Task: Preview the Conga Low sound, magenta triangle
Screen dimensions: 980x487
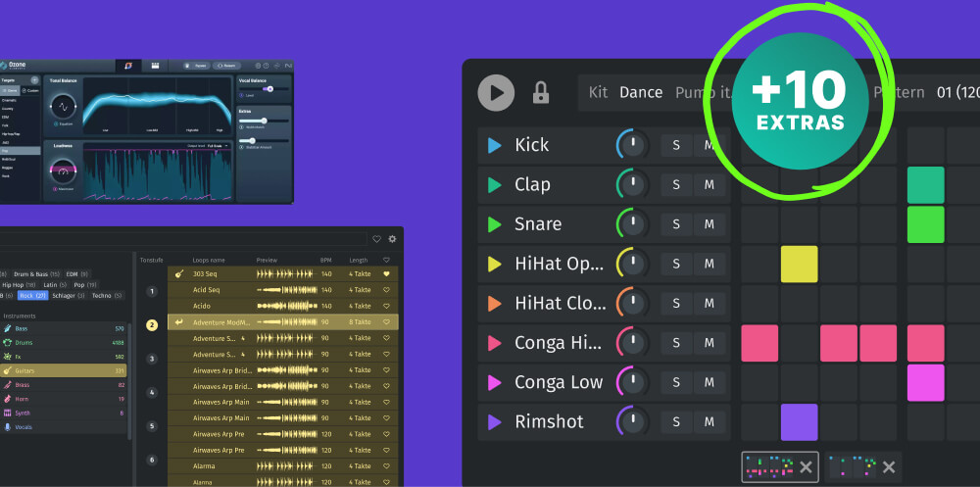Action: pyautogui.click(x=494, y=382)
